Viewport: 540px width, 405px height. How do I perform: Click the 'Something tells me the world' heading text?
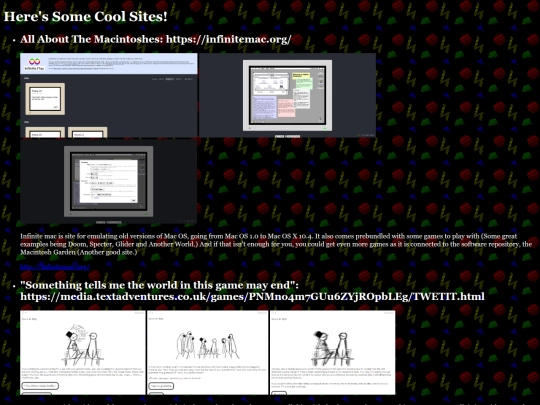(159, 285)
